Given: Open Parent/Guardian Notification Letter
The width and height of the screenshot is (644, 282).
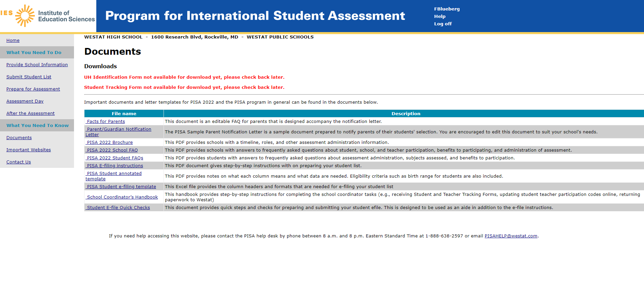Looking at the screenshot, I should 118,132.
